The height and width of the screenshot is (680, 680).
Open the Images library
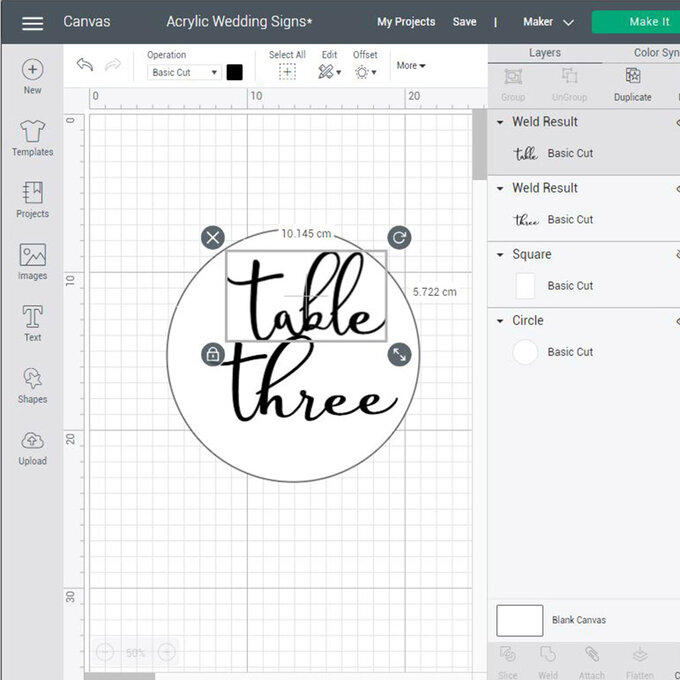pos(32,256)
